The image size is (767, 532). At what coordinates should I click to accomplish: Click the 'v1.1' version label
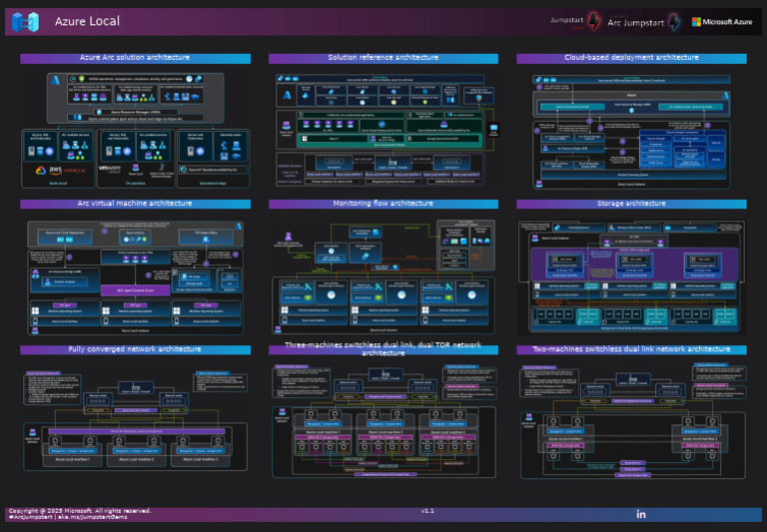427,511
